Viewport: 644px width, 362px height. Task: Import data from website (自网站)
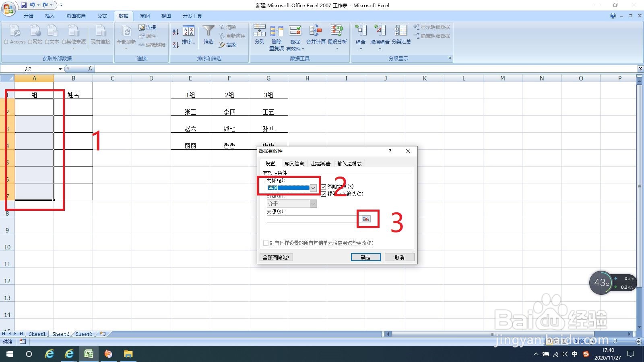click(35, 34)
